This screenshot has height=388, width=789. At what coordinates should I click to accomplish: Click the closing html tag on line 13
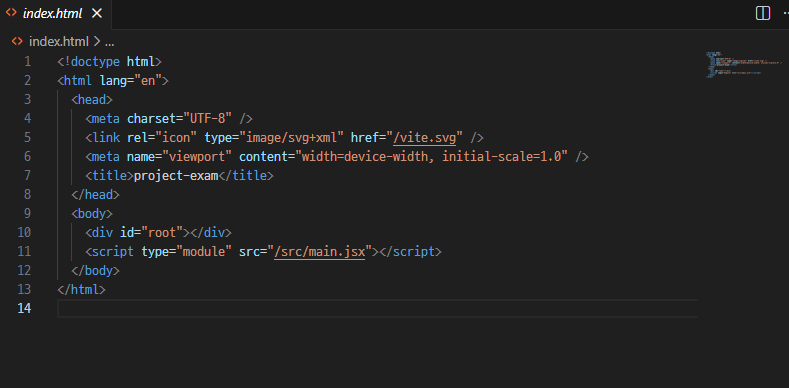point(82,290)
